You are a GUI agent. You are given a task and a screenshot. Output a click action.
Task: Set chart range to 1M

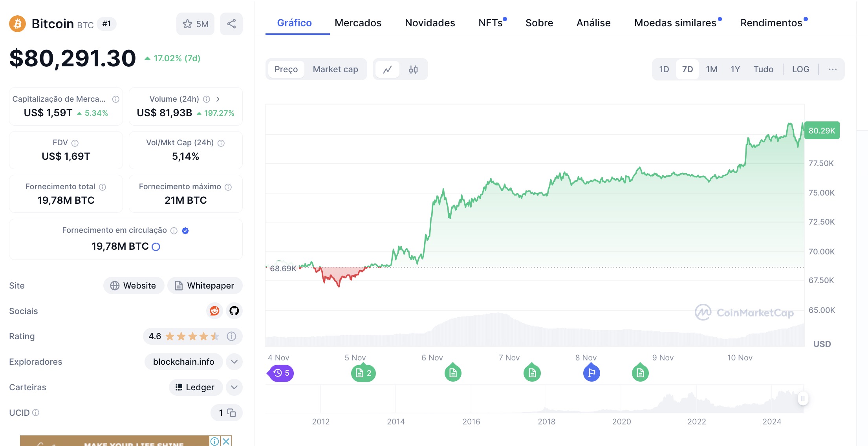[x=712, y=69]
